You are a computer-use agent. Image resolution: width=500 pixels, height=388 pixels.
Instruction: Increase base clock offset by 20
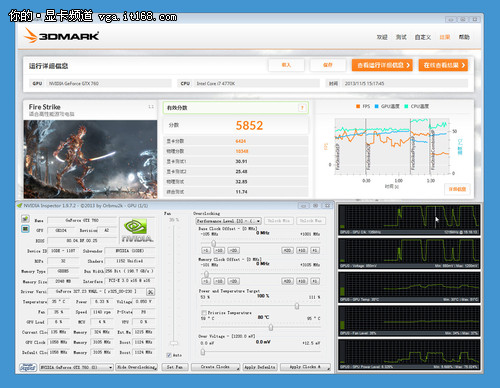[x=287, y=250]
